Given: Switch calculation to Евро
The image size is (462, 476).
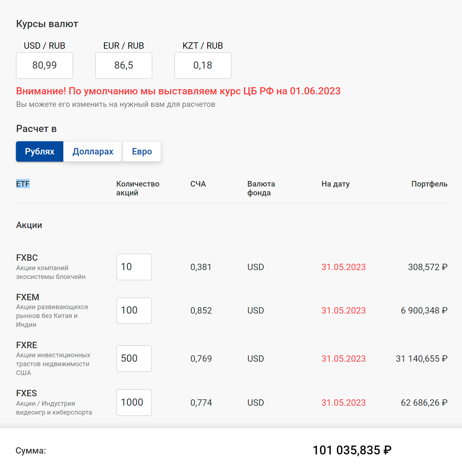Looking at the screenshot, I should [142, 152].
